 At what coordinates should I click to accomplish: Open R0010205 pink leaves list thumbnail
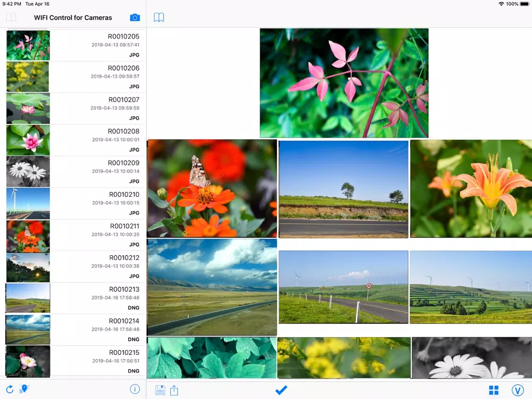point(28,45)
